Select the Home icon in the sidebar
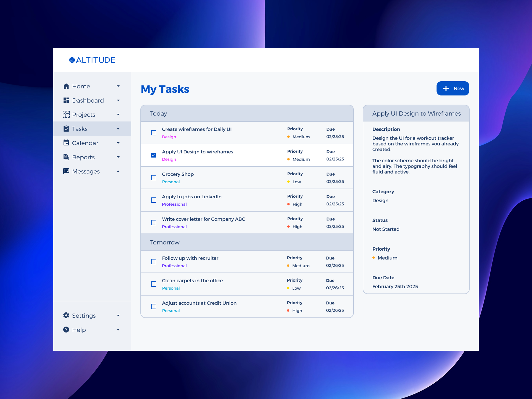532x399 pixels. coord(66,86)
